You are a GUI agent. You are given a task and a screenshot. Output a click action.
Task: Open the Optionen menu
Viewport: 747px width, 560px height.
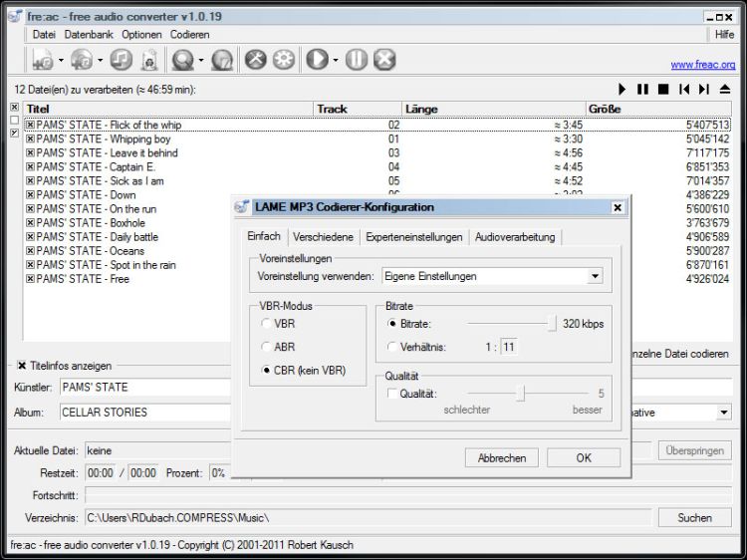tap(141, 34)
